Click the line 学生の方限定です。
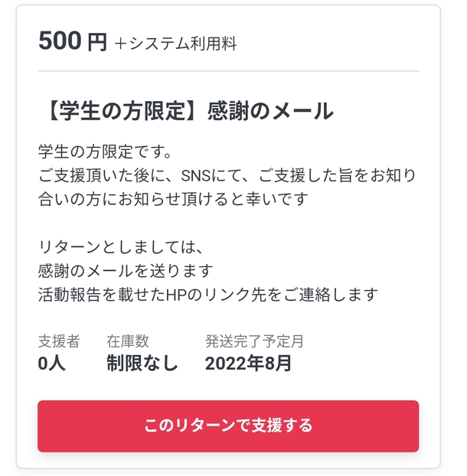Image resolution: width=467 pixels, height=476 pixels. (104, 149)
